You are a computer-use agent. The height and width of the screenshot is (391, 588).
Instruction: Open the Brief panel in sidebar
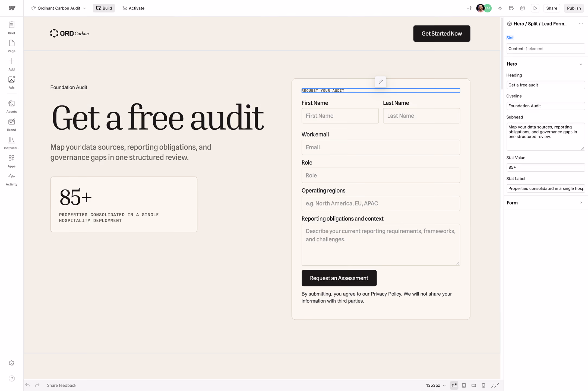coord(11,28)
